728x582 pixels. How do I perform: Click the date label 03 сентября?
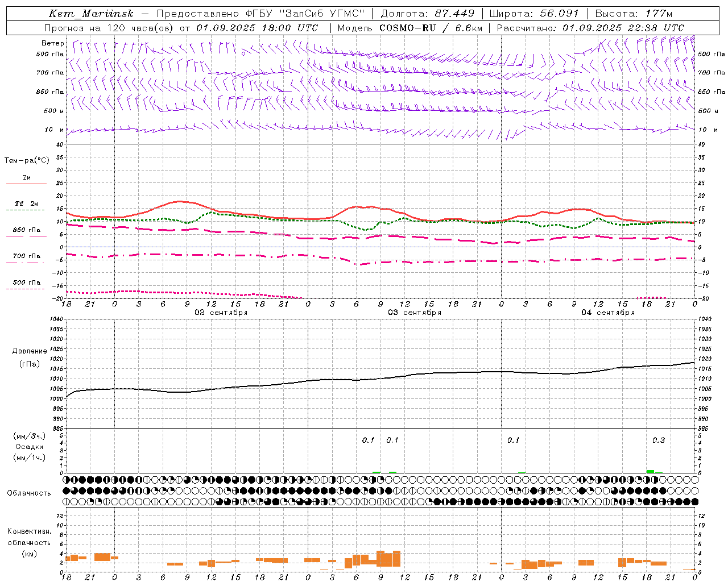tap(415, 313)
